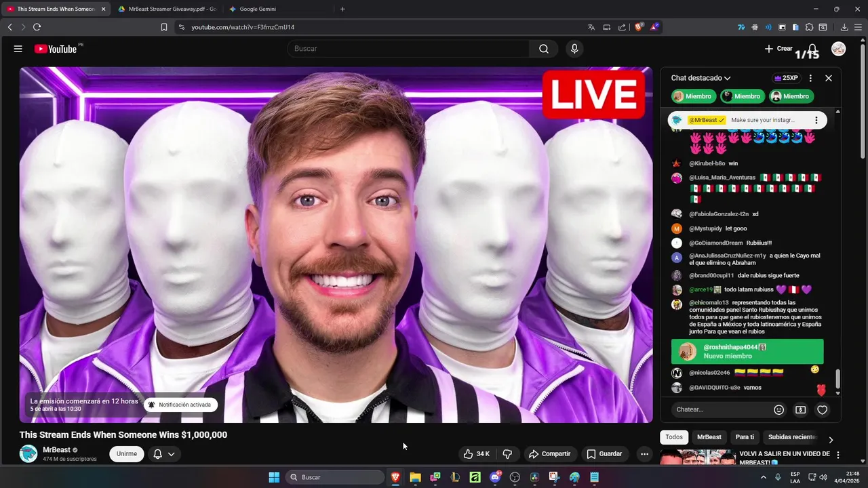Like the video with 34 K thumbs up
Screen dimensions: 868x488
pyautogui.click(x=476, y=454)
